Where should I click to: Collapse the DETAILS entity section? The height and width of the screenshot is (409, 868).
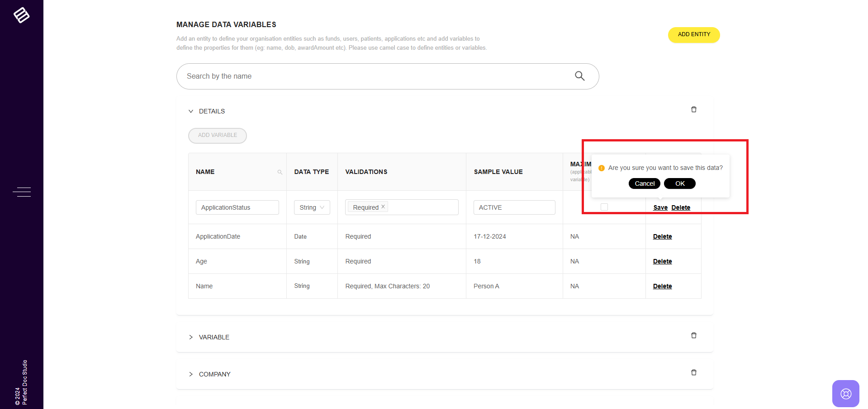[x=191, y=111]
